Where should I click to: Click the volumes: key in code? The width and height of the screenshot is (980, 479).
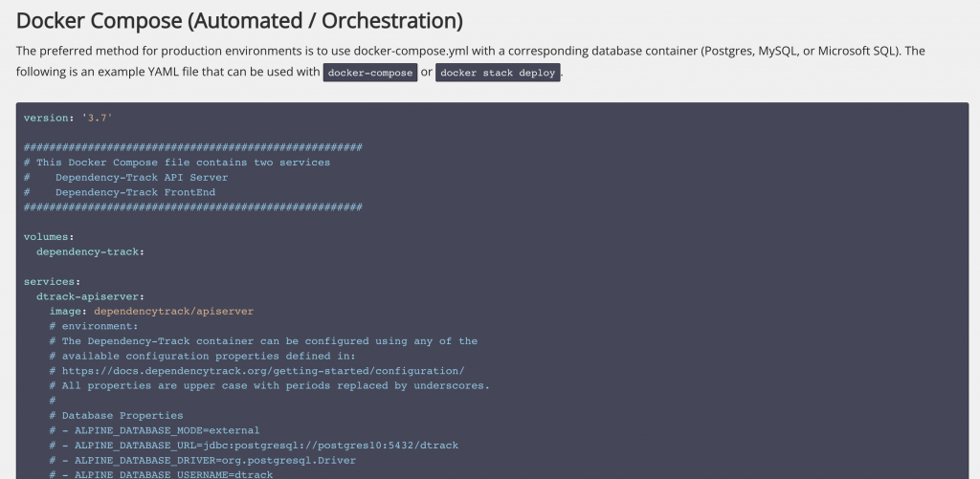point(49,236)
